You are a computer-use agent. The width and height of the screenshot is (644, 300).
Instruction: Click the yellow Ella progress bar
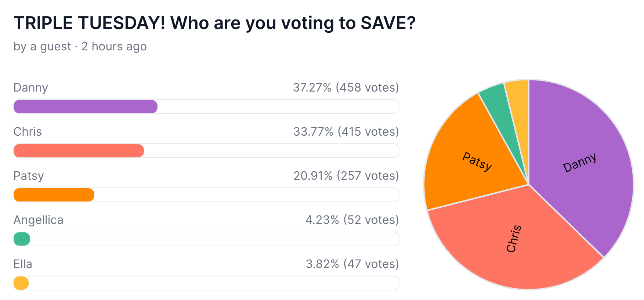click(x=21, y=283)
